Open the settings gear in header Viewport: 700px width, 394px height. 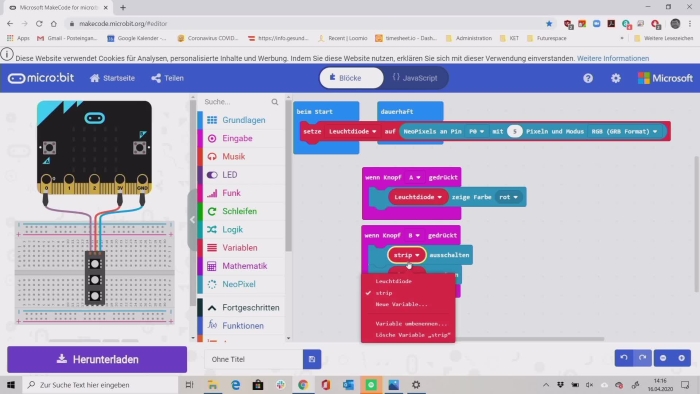tap(616, 78)
